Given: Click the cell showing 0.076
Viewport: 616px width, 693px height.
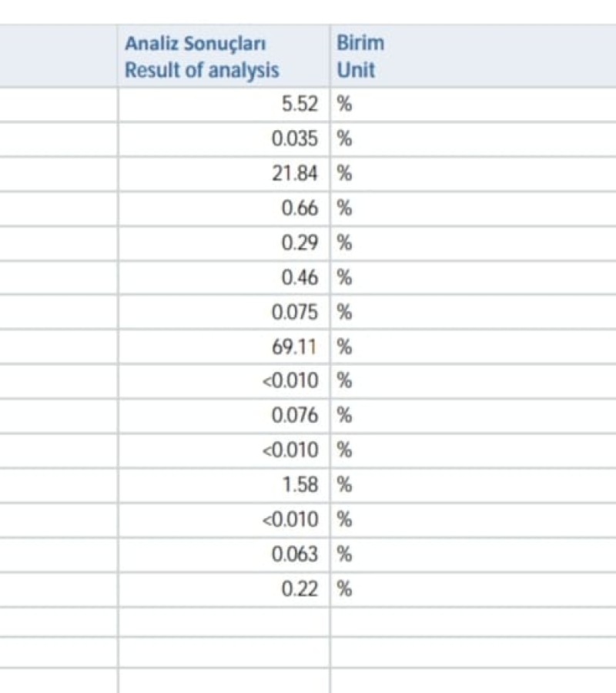Looking at the screenshot, I should [x=223, y=416].
